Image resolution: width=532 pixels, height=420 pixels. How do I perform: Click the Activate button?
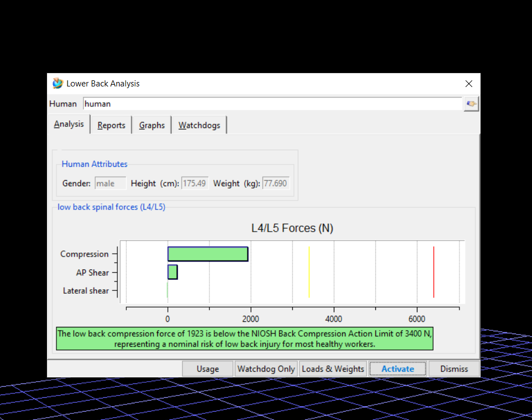397,368
